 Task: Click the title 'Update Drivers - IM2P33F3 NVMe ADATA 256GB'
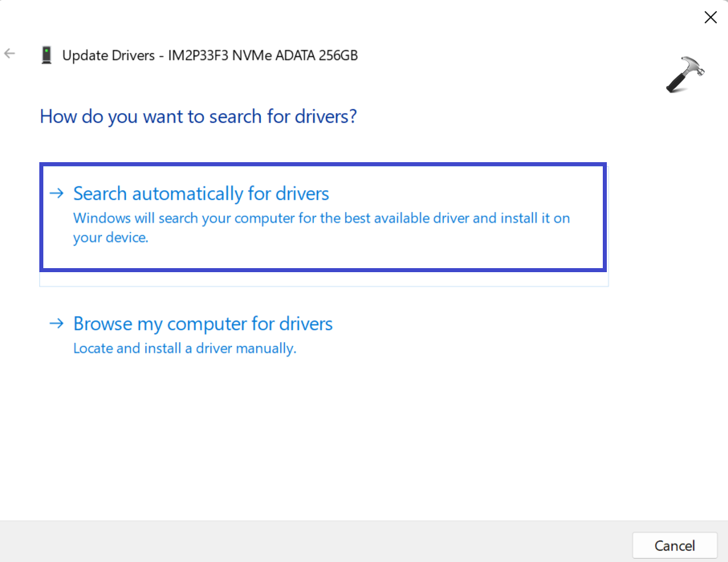(209, 55)
